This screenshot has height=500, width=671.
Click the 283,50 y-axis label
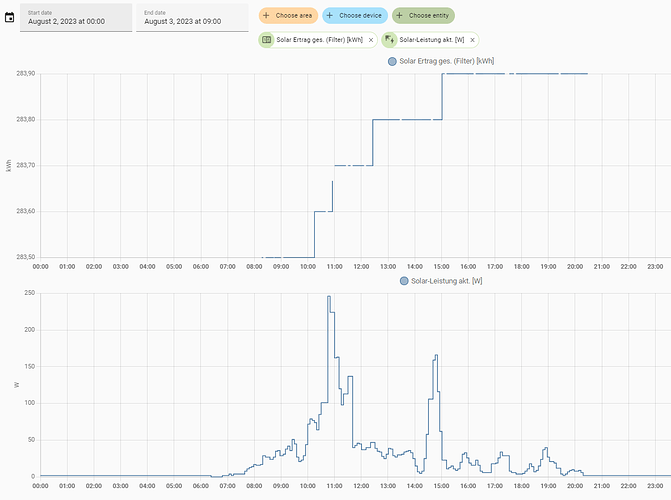(x=26, y=257)
